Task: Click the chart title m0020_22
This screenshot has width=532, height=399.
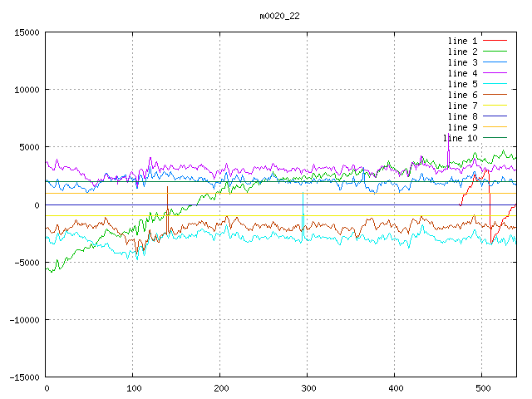Action: click(279, 16)
